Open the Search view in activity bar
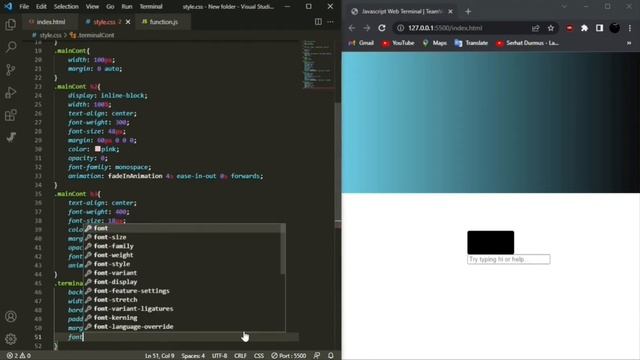 [x=11, y=47]
